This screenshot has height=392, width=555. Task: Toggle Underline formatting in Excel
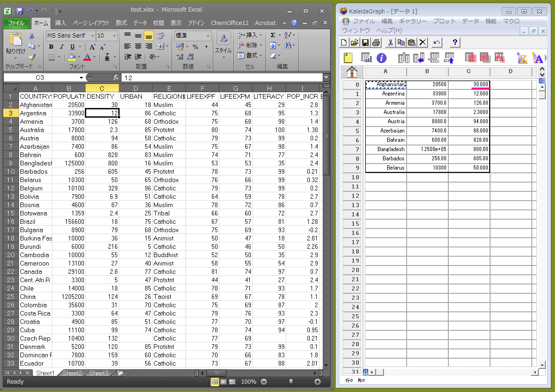(72, 47)
